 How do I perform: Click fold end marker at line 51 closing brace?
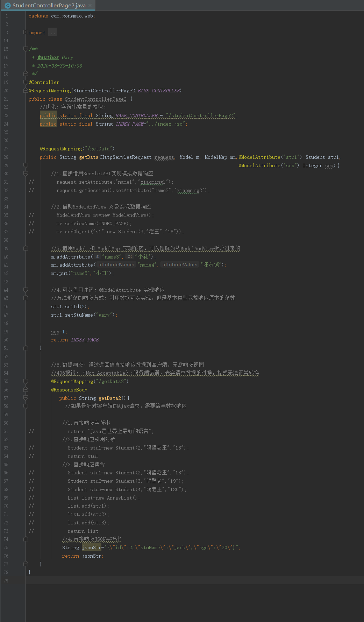pyautogui.click(x=26, y=348)
